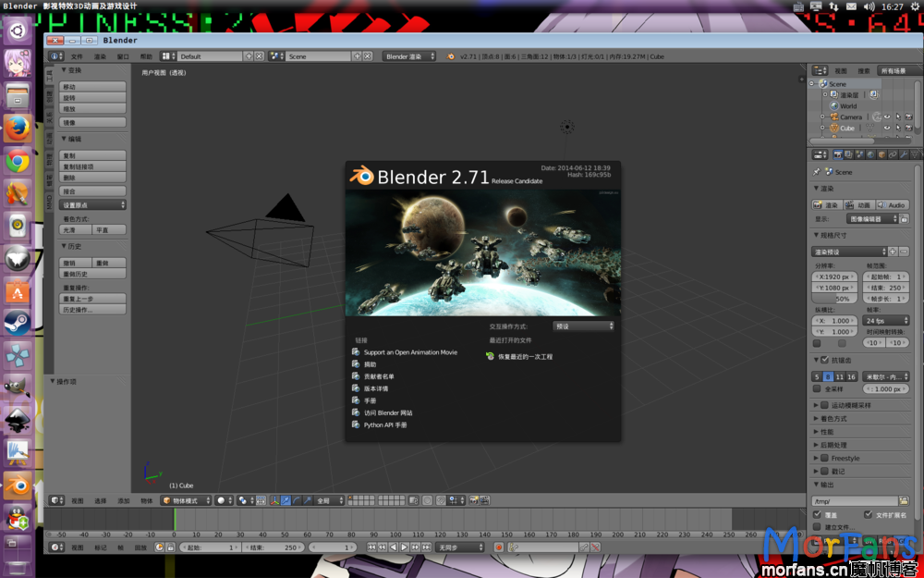Click the pin icon beside Scene in properties

pyautogui.click(x=816, y=172)
